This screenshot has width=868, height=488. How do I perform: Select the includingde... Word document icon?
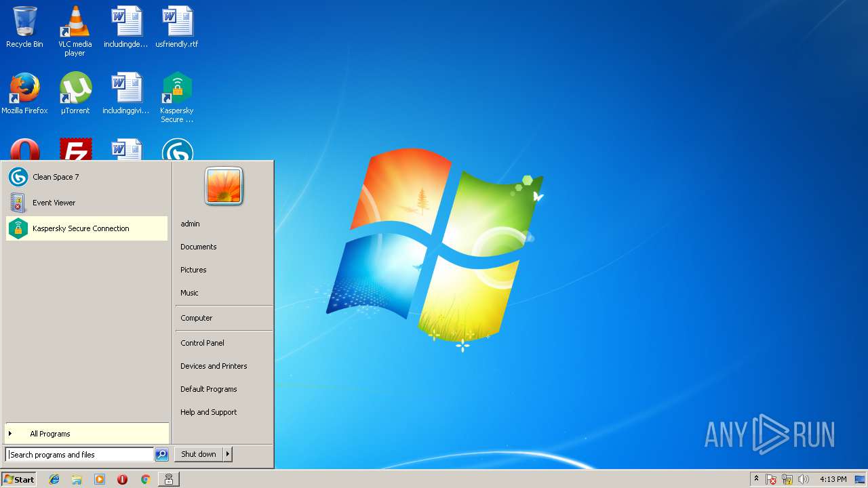tap(126, 27)
